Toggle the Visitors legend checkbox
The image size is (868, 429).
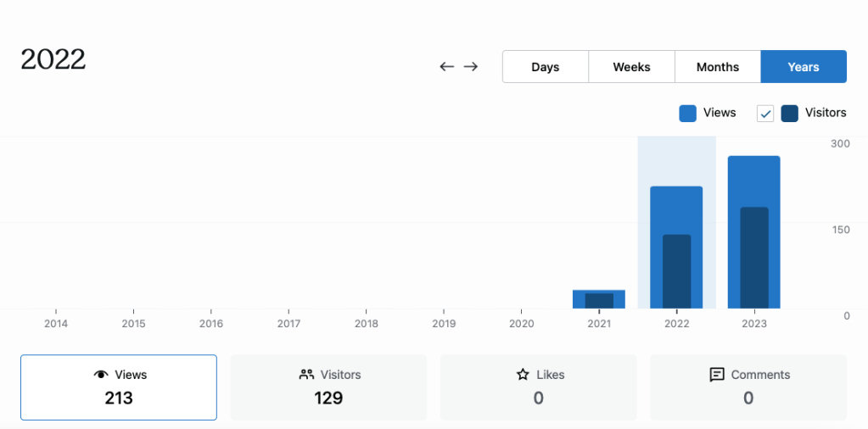[765, 113]
